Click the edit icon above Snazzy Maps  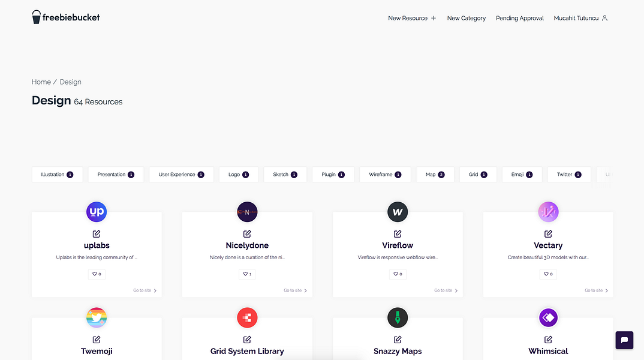(398, 340)
